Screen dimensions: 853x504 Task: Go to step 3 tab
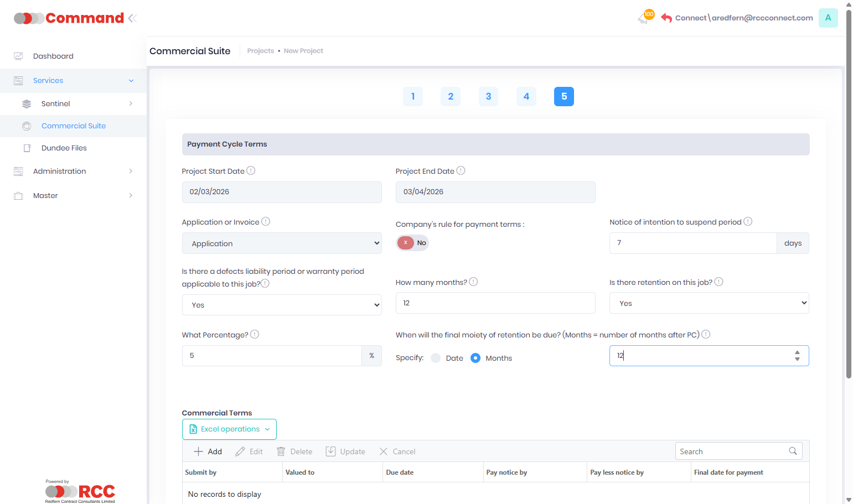pos(488,96)
